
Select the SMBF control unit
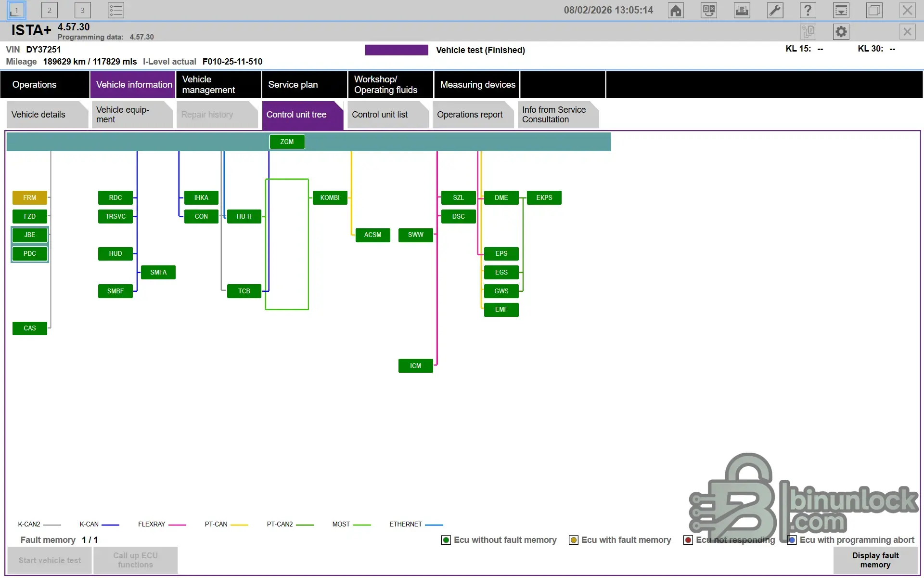[115, 291]
